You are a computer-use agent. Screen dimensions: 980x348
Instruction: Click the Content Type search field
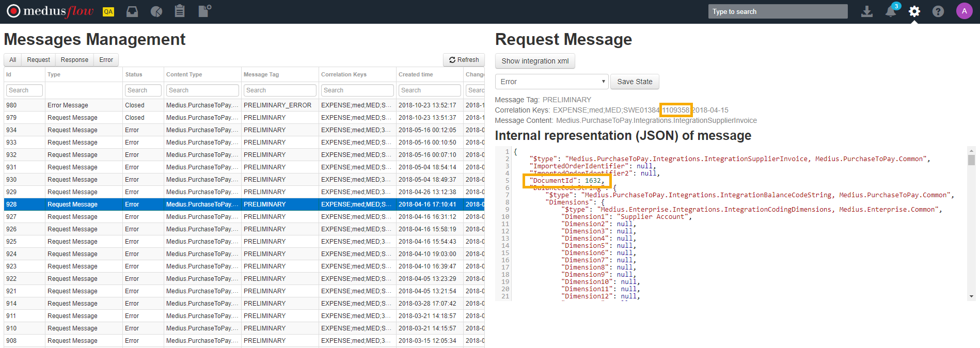(x=202, y=90)
